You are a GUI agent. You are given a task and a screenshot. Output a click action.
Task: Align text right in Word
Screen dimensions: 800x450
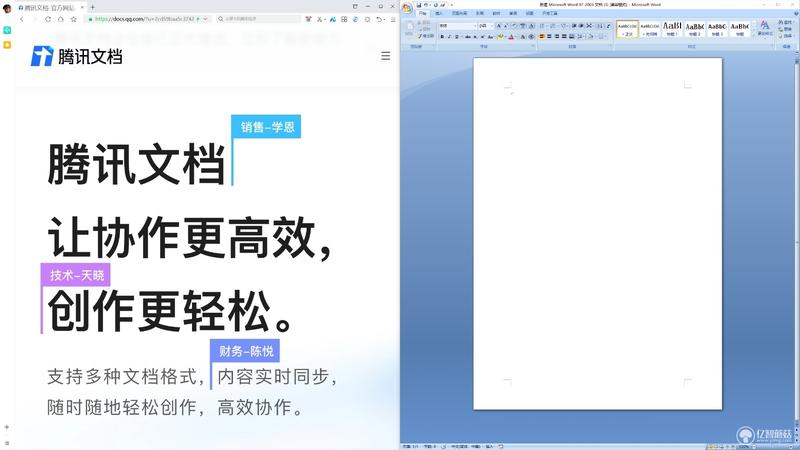pos(557,37)
